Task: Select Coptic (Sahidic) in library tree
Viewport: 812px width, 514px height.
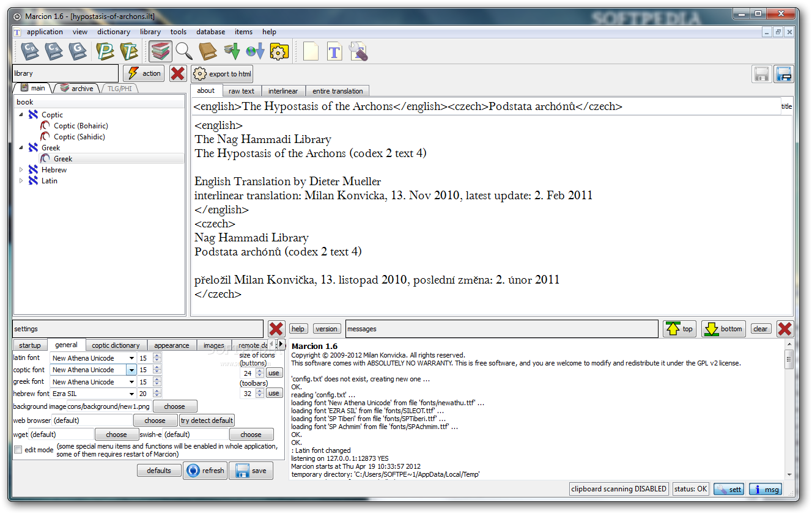Action: click(79, 136)
